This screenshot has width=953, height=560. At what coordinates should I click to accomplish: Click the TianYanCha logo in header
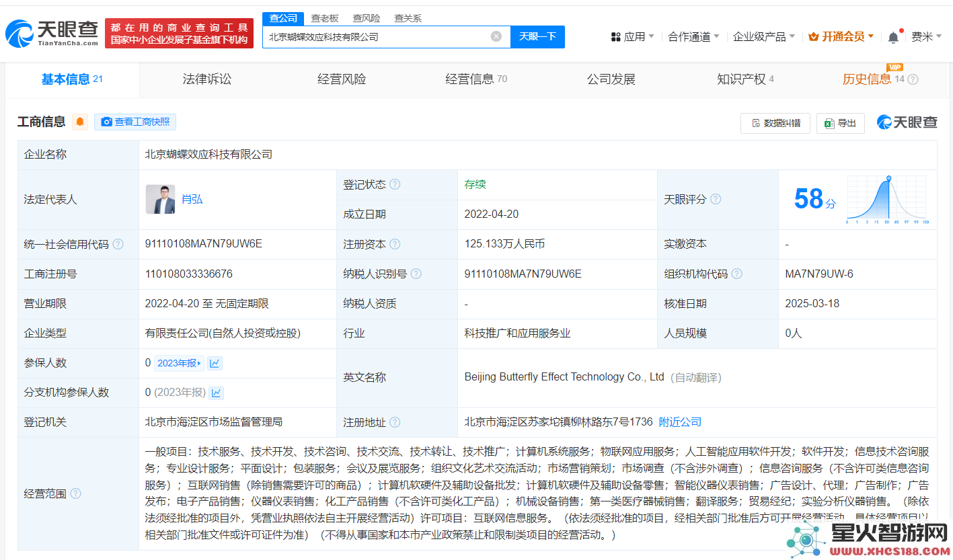52,34
